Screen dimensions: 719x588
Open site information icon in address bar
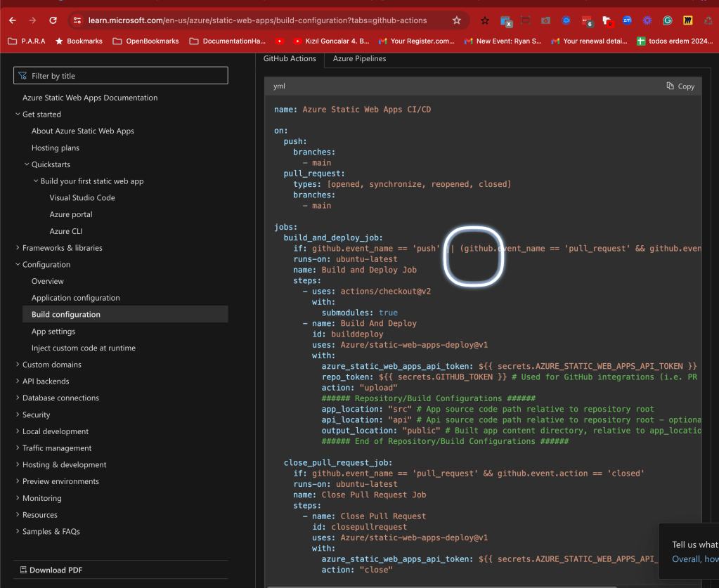[x=77, y=20]
